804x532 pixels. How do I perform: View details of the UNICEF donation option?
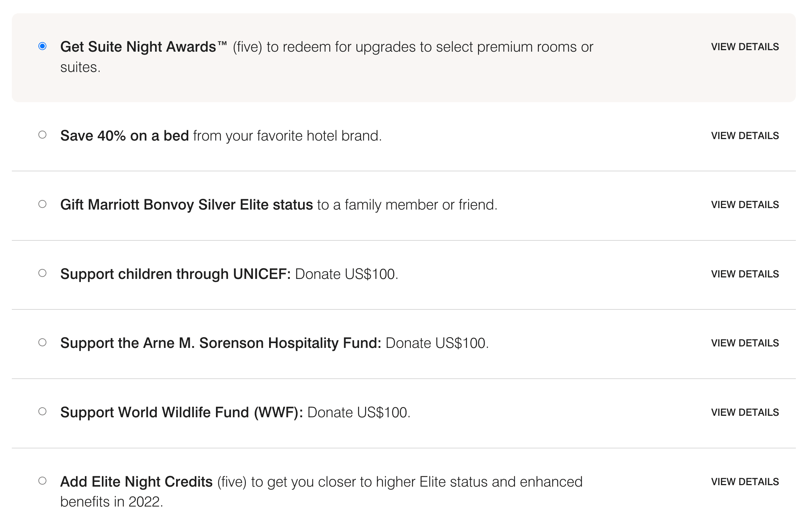(x=745, y=274)
